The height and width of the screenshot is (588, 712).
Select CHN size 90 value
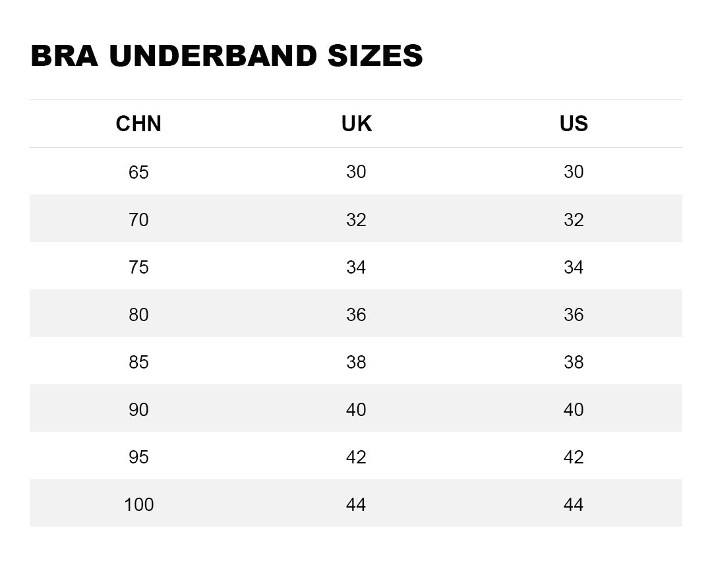pyautogui.click(x=138, y=409)
